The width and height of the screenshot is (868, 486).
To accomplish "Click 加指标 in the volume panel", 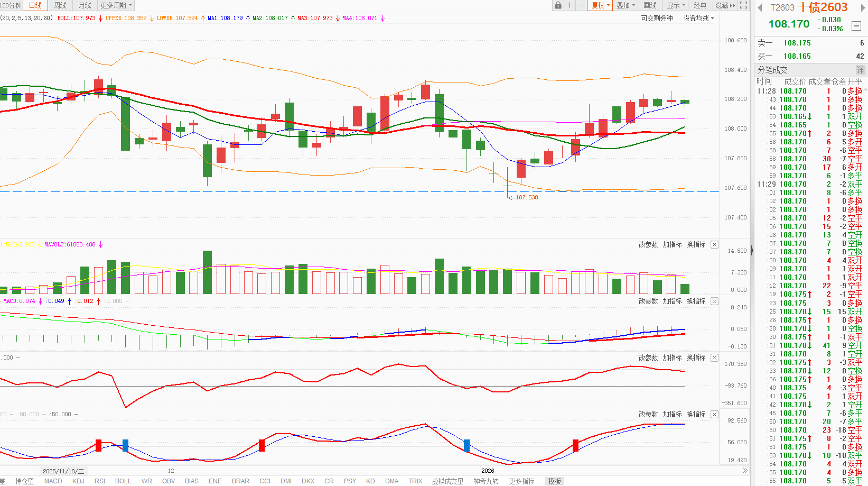I will pyautogui.click(x=672, y=244).
